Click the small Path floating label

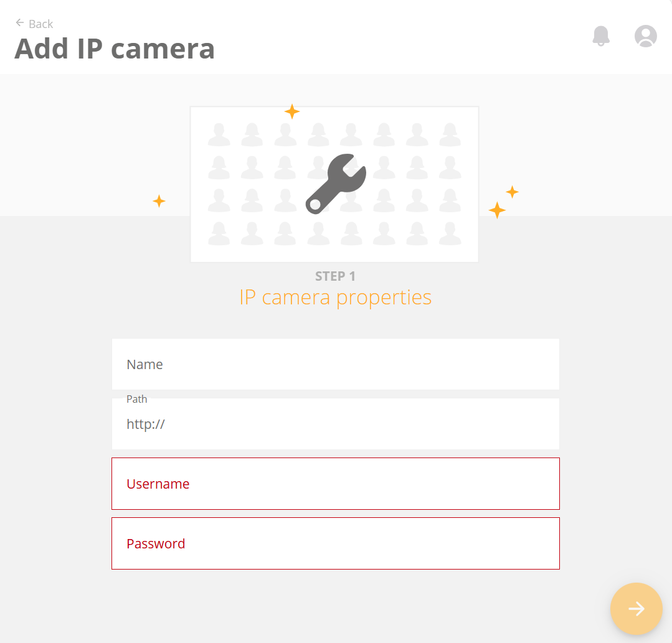click(x=137, y=399)
